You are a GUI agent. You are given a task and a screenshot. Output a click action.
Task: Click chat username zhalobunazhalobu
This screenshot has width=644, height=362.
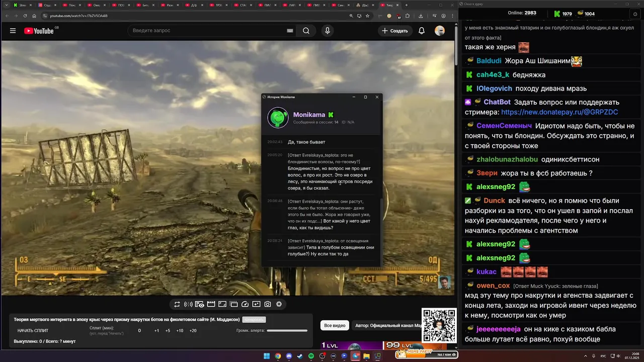(507, 159)
